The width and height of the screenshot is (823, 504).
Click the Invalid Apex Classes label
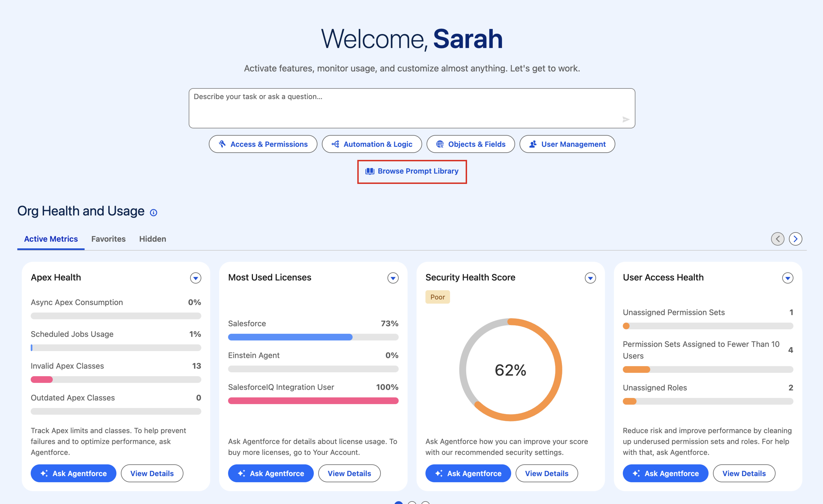coord(67,366)
